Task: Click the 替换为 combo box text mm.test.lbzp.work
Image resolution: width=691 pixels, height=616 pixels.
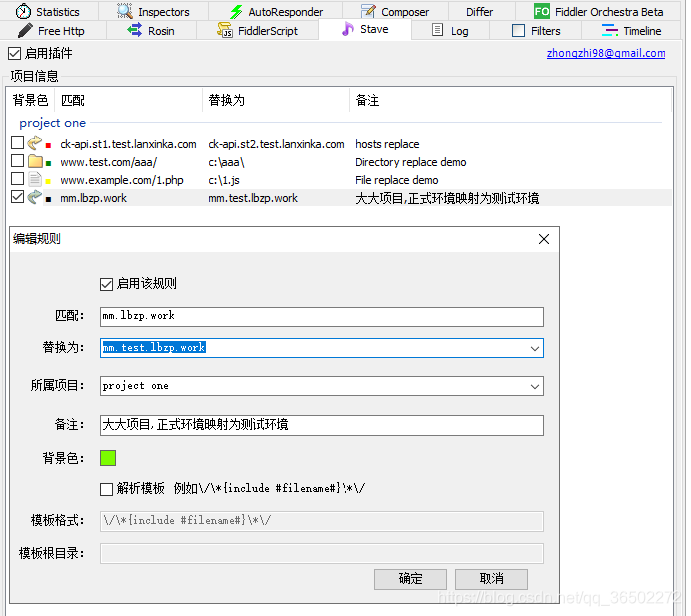Action: pos(154,348)
